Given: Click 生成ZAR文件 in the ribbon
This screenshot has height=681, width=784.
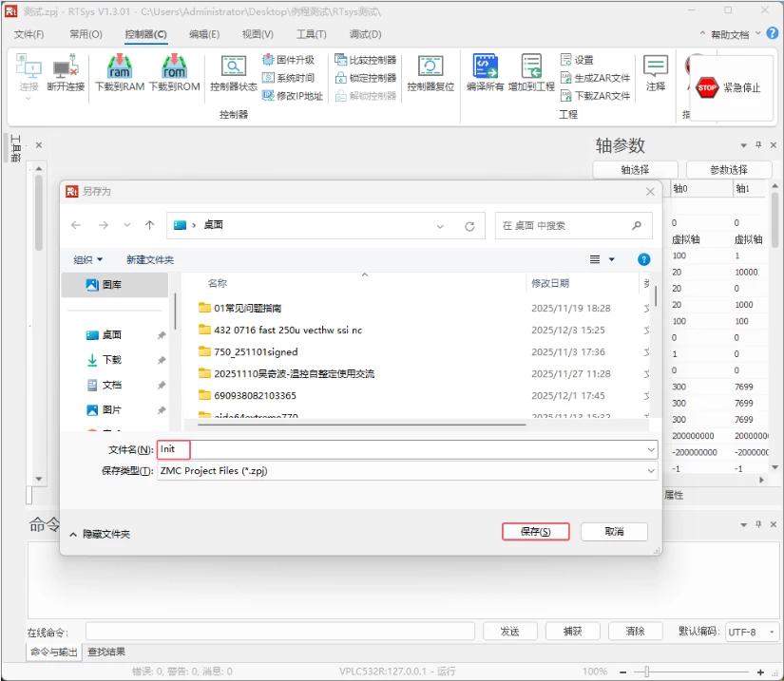Looking at the screenshot, I should pyautogui.click(x=596, y=78).
